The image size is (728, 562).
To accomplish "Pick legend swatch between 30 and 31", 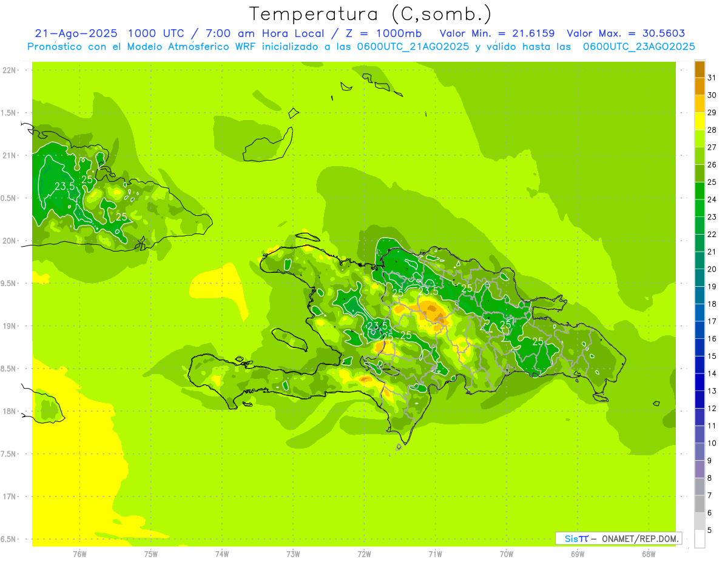I will [x=699, y=87].
